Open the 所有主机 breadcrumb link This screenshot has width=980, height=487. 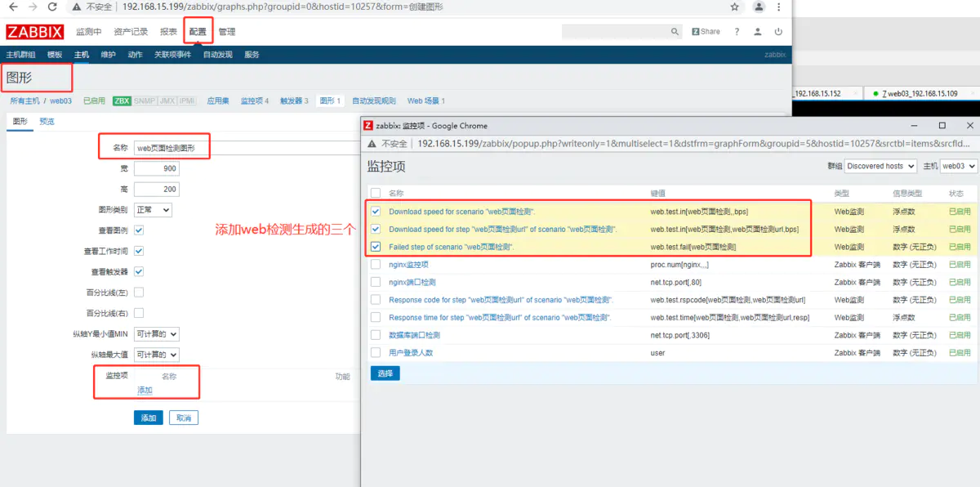point(24,101)
